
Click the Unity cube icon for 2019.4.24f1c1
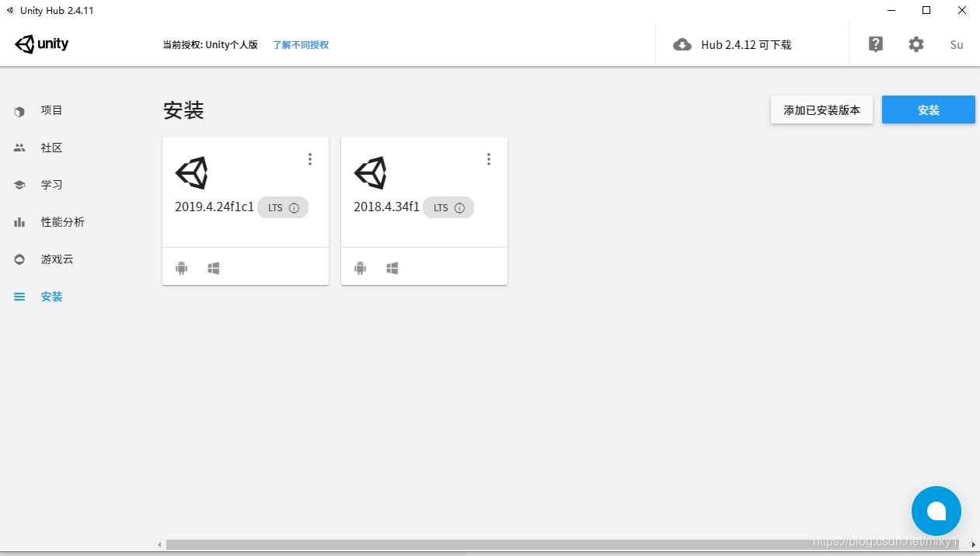point(192,172)
